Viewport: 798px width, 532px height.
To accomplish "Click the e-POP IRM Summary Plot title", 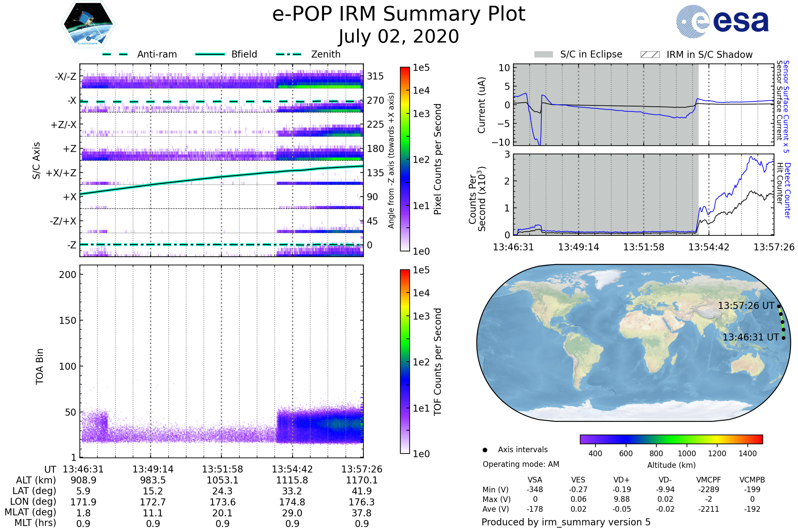I will pyautogui.click(x=399, y=14).
